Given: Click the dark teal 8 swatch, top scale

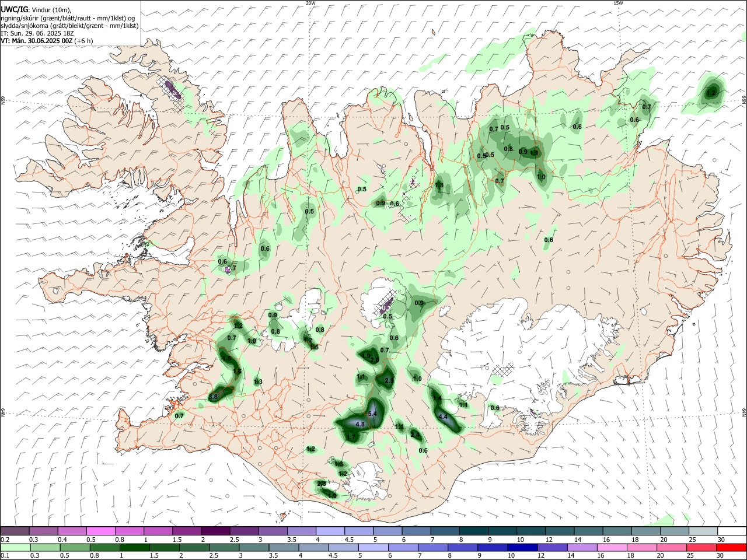Looking at the screenshot, I should point(473,531).
